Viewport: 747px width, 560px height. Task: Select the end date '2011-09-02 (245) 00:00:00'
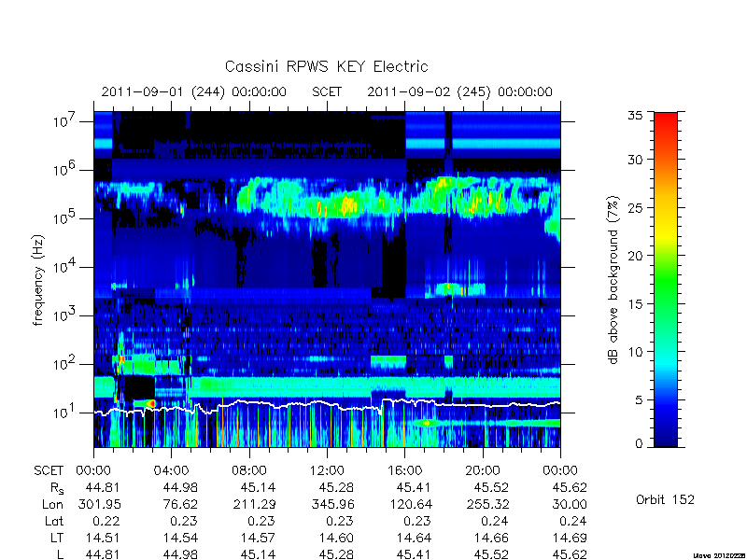click(459, 91)
